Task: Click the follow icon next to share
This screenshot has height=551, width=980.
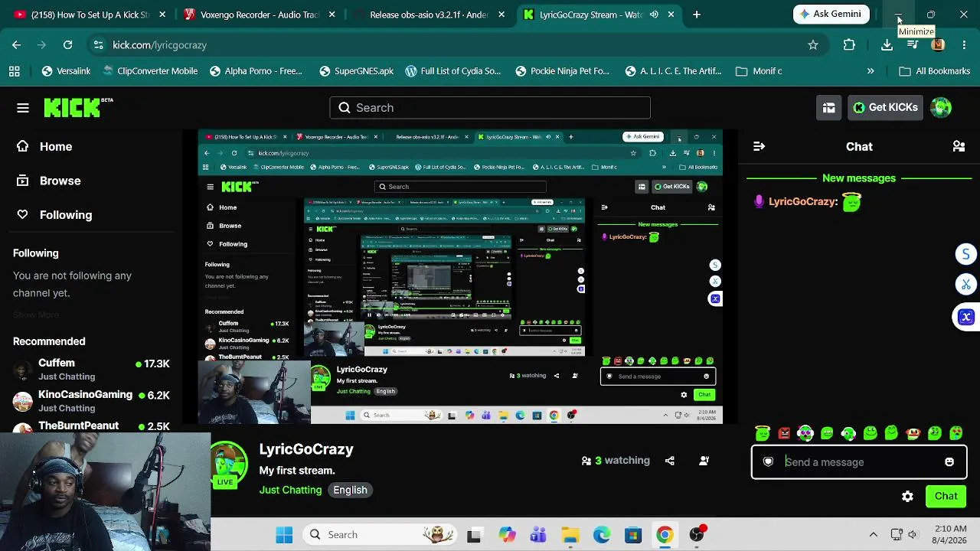Action: (x=704, y=461)
